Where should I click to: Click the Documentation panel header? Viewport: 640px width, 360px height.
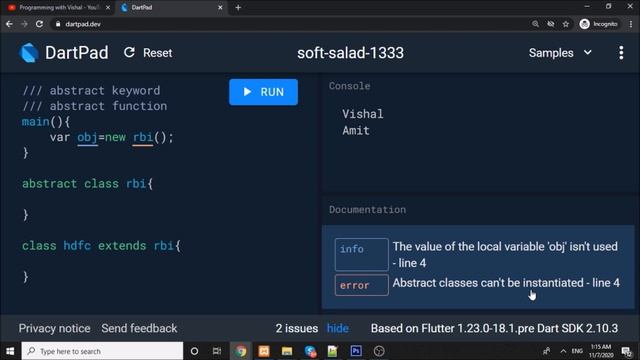[x=367, y=209]
